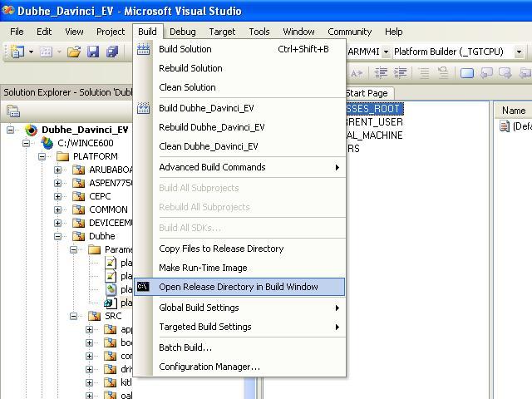Screen dimensions: 532x399
Task: Collapse the SRC folder node
Action: coord(73,316)
